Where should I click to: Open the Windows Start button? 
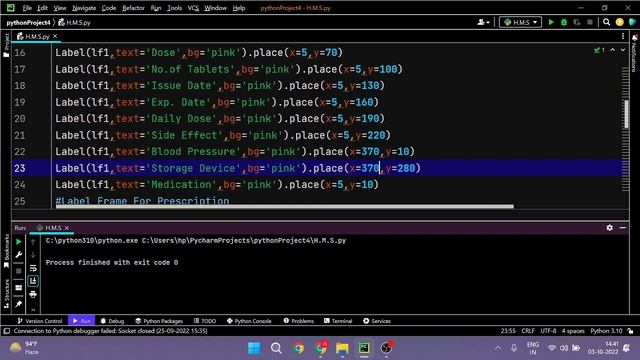[254, 348]
